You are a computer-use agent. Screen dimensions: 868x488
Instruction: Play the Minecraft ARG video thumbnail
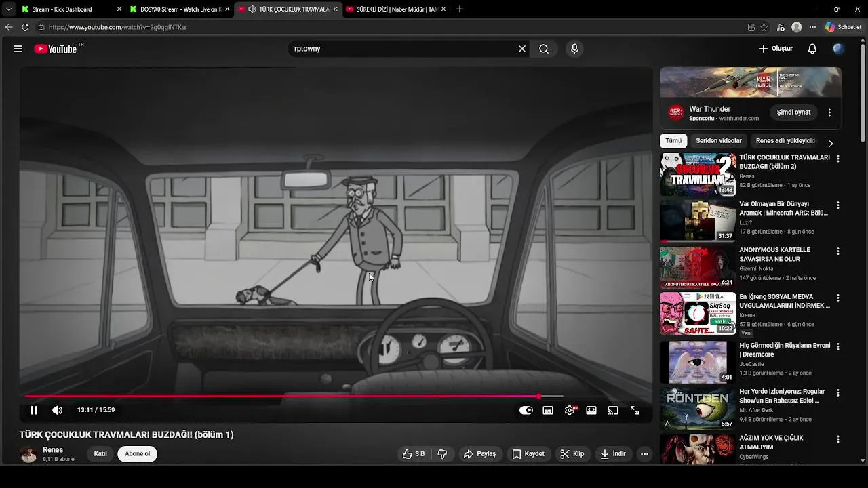coord(698,221)
